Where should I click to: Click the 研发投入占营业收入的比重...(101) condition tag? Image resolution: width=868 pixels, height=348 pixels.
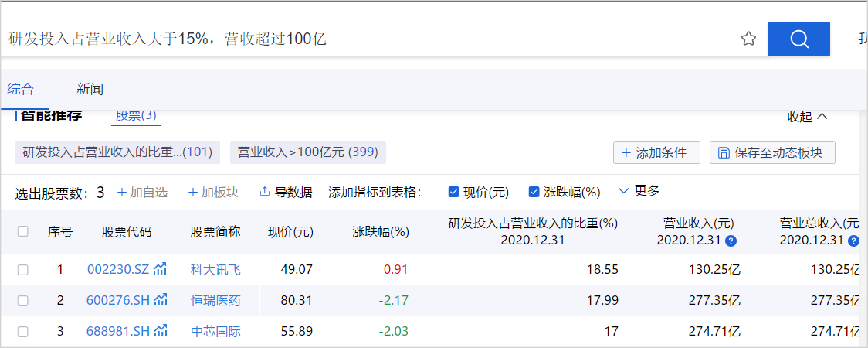pyautogui.click(x=117, y=152)
